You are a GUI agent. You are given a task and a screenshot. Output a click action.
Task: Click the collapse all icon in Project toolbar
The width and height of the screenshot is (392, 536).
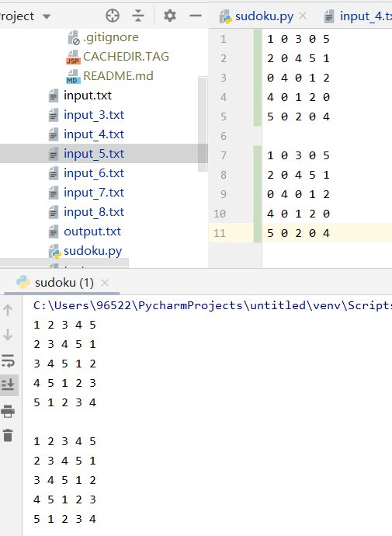(x=138, y=16)
